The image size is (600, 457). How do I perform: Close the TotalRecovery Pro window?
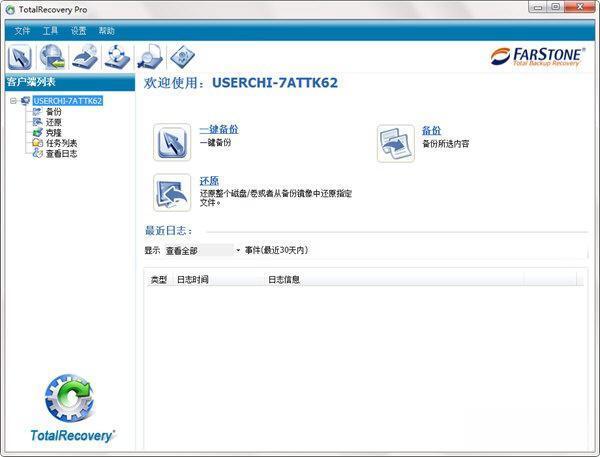[580, 7]
